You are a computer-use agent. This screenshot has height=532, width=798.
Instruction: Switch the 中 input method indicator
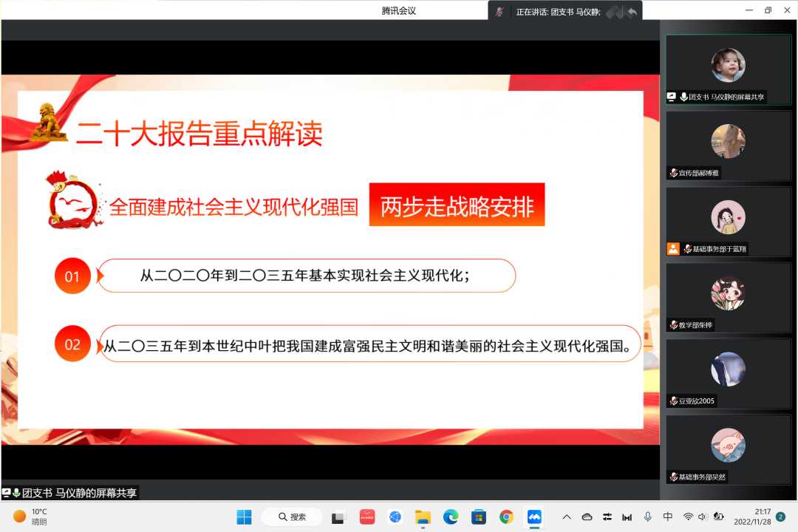(668, 516)
